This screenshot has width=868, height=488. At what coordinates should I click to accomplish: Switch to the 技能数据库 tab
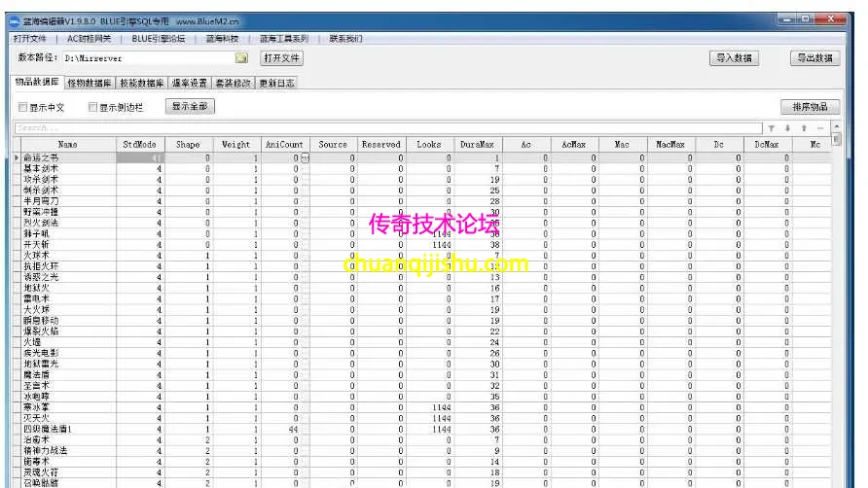(x=142, y=83)
